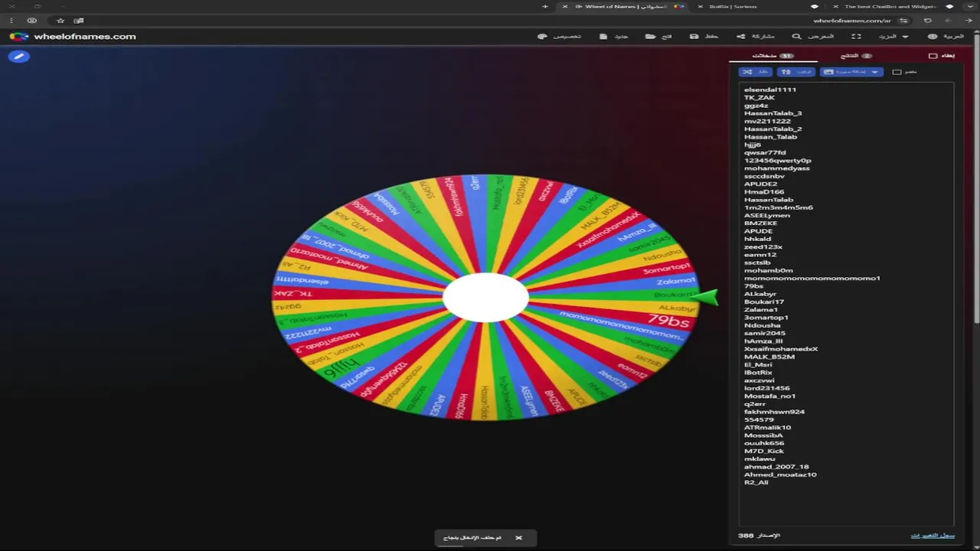Close the Wheel of Names tab
Viewport: 980px width, 551px height.
565,6
